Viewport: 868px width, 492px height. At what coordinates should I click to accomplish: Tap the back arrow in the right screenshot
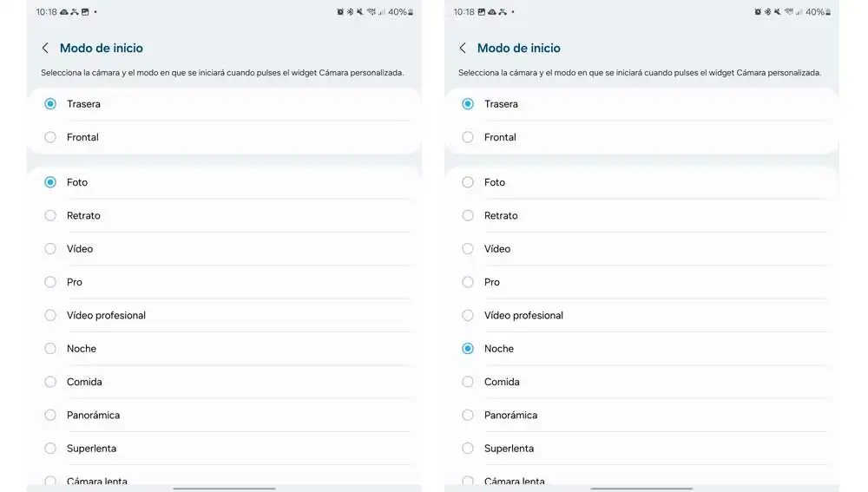click(x=463, y=48)
